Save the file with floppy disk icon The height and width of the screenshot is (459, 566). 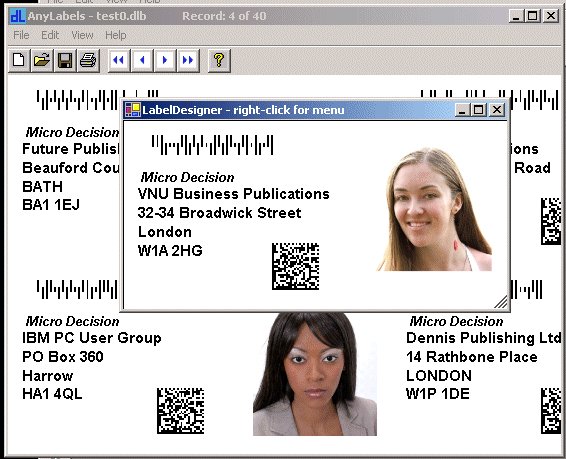(x=65, y=60)
